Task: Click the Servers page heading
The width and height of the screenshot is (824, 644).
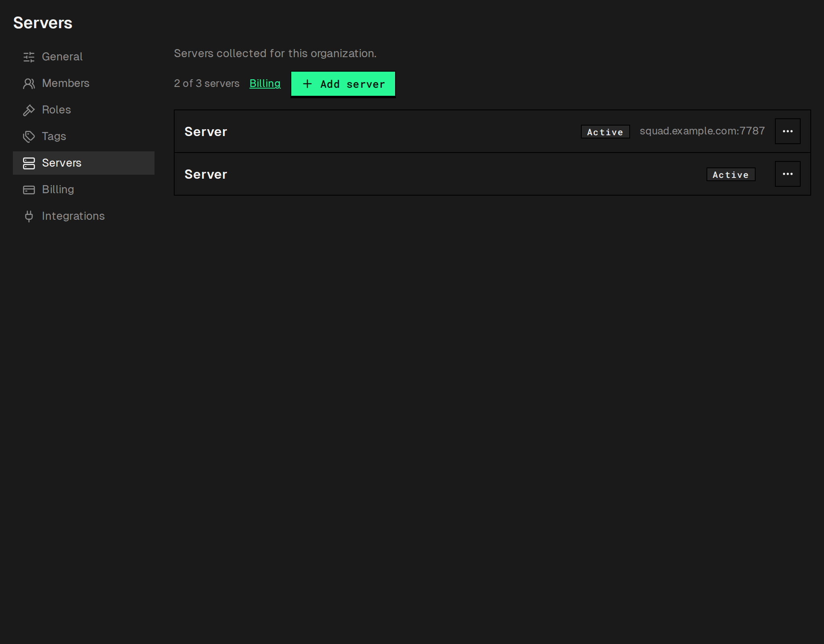Action: tap(43, 23)
